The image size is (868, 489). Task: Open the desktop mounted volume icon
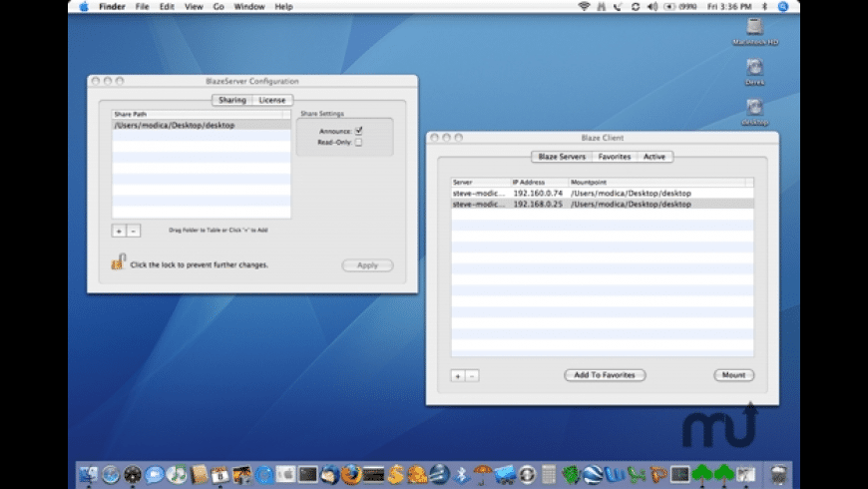point(755,108)
